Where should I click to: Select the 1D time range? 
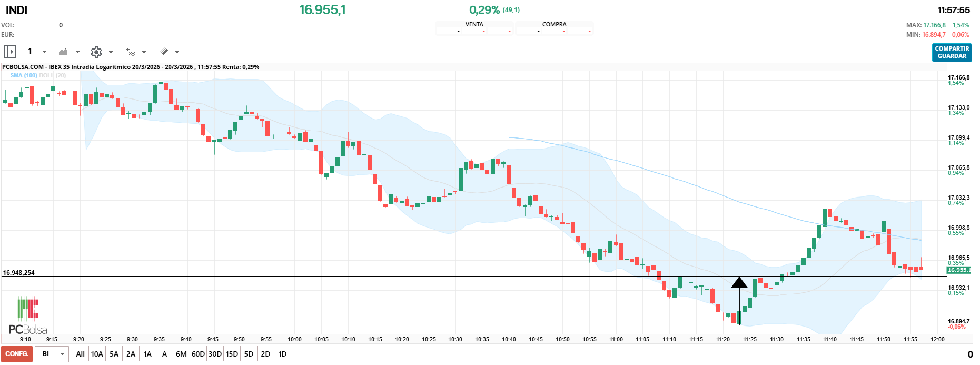[282, 354]
